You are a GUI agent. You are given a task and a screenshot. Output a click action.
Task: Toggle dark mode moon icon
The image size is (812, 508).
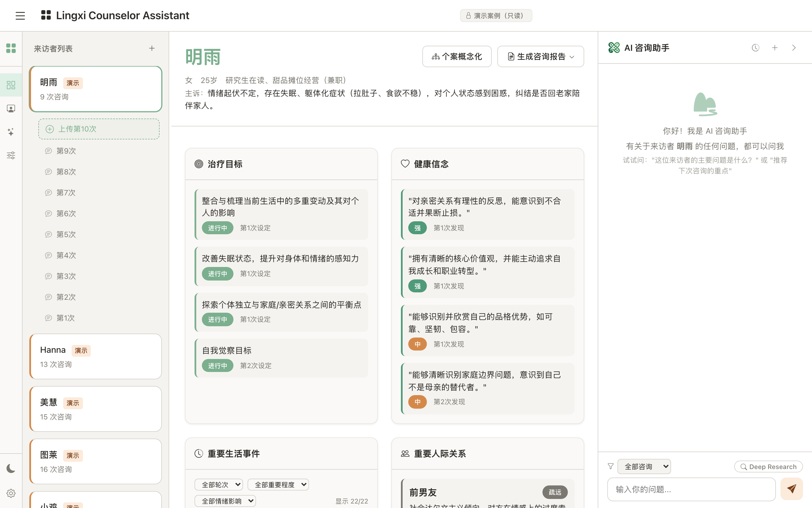click(11, 468)
